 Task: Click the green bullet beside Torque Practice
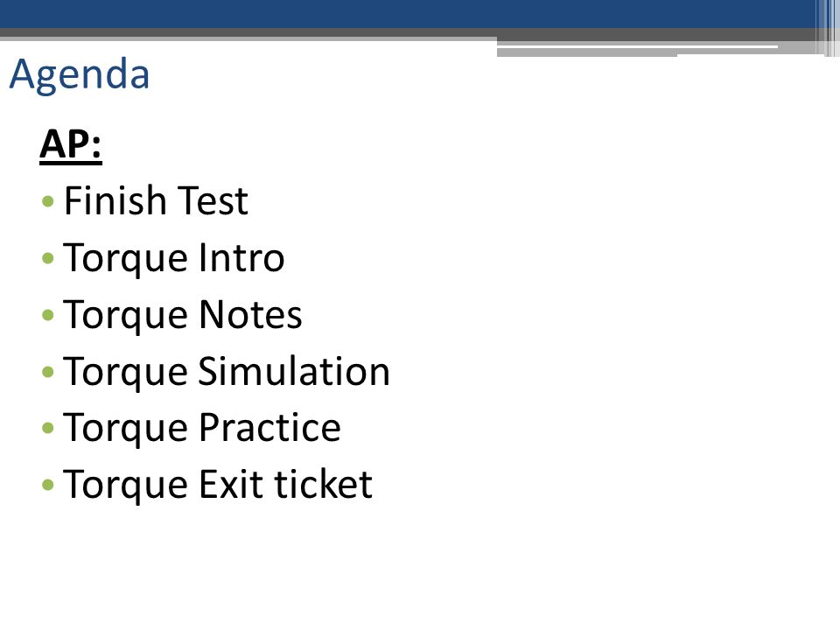pos(47,428)
